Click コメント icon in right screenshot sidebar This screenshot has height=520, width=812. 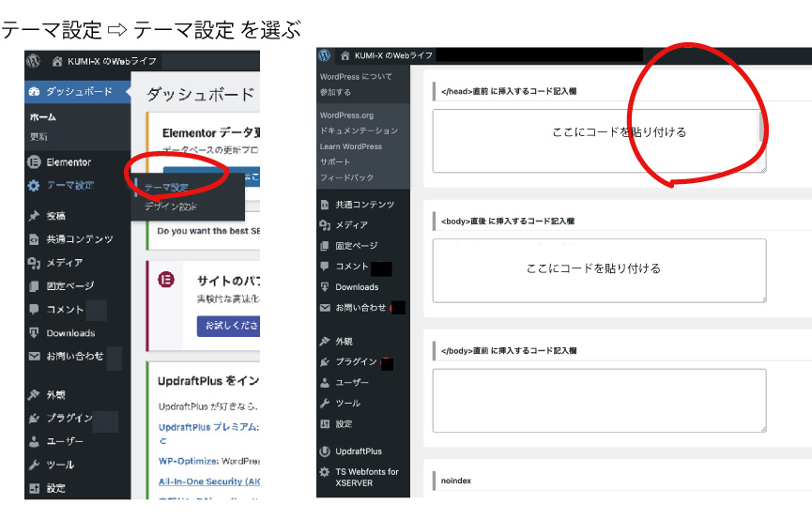[325, 267]
